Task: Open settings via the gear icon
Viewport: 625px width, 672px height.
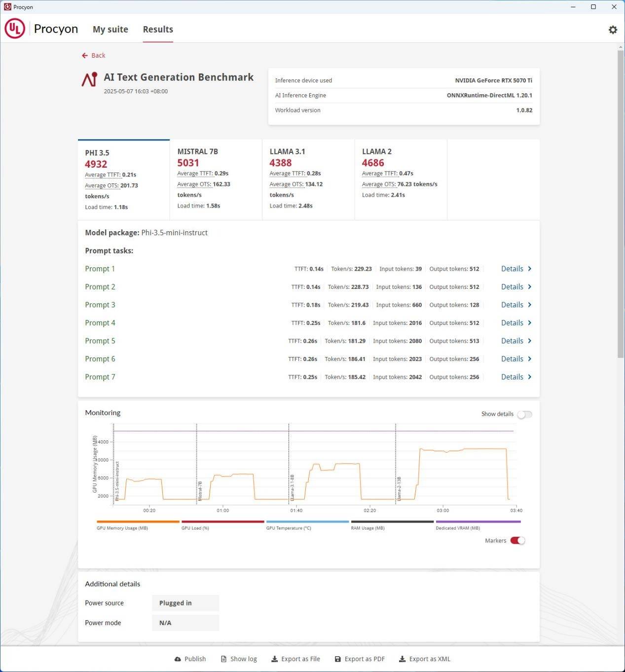Action: pos(613,30)
